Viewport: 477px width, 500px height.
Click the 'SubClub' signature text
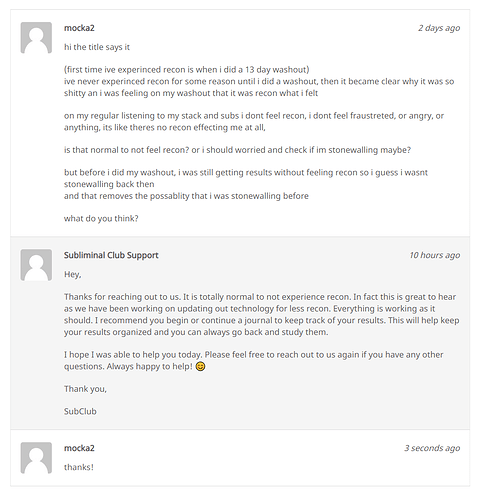80,411
